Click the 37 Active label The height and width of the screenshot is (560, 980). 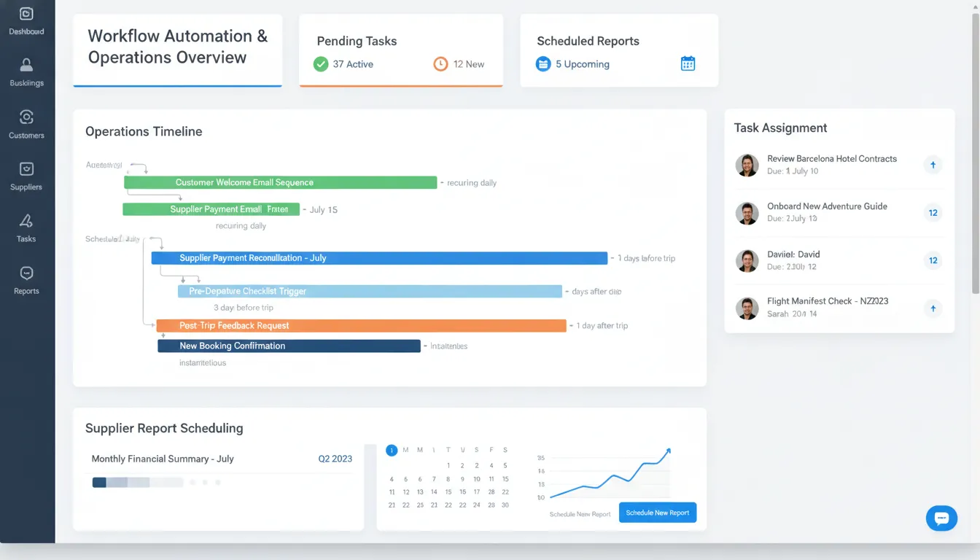(353, 64)
